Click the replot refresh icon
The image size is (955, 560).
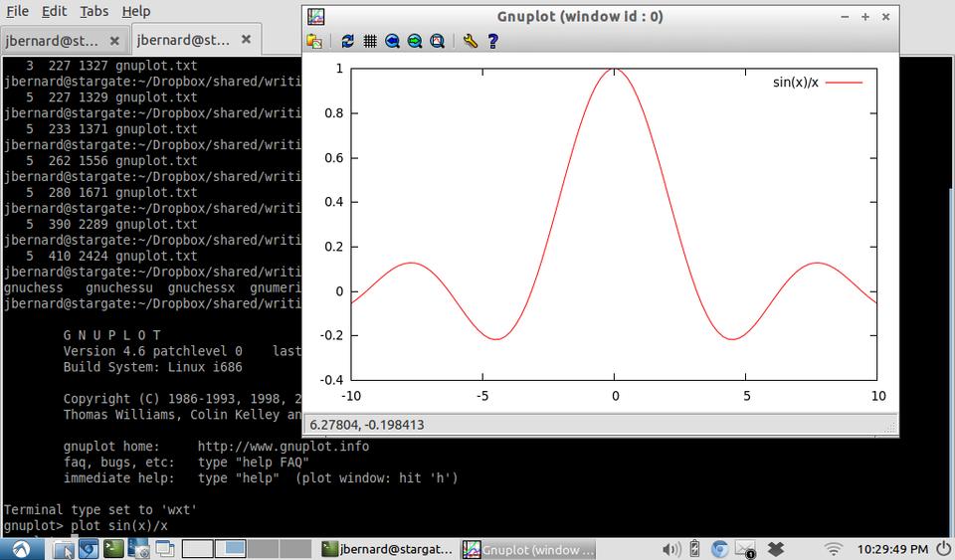[347, 41]
